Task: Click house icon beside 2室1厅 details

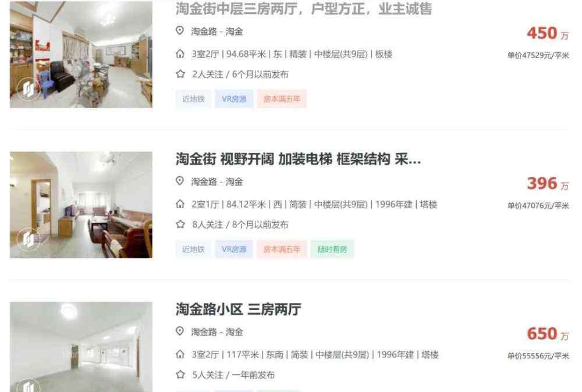Action: (x=180, y=204)
